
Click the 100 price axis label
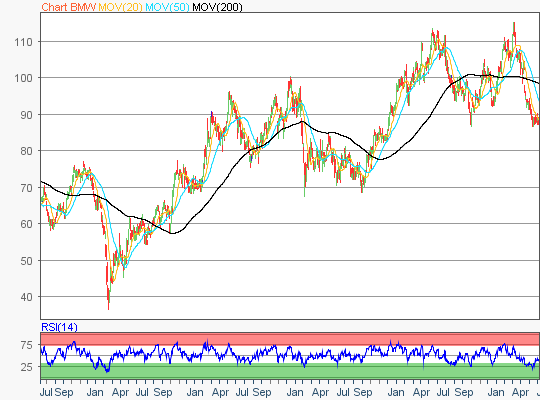23,78
